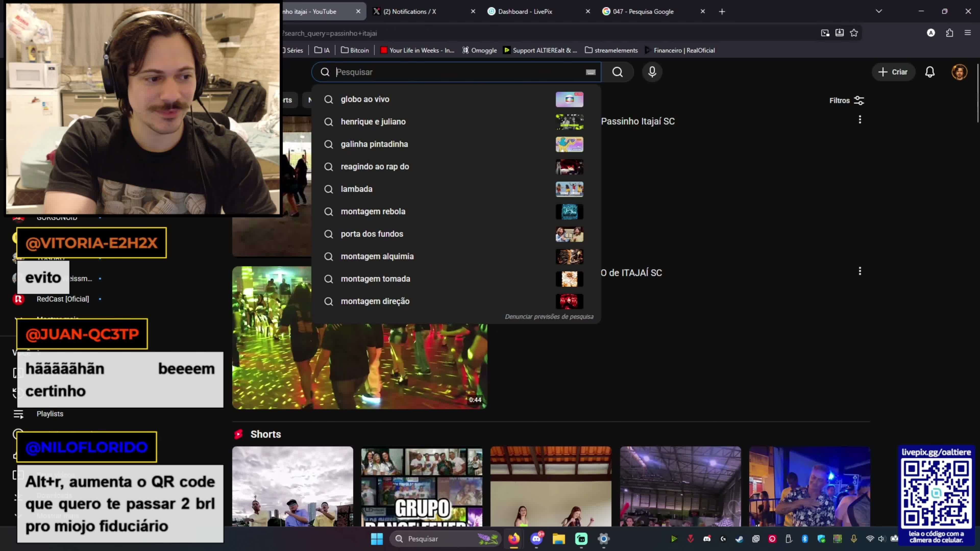980x551 pixels.
Task: Start voice search with the microphone
Action: (x=652, y=72)
